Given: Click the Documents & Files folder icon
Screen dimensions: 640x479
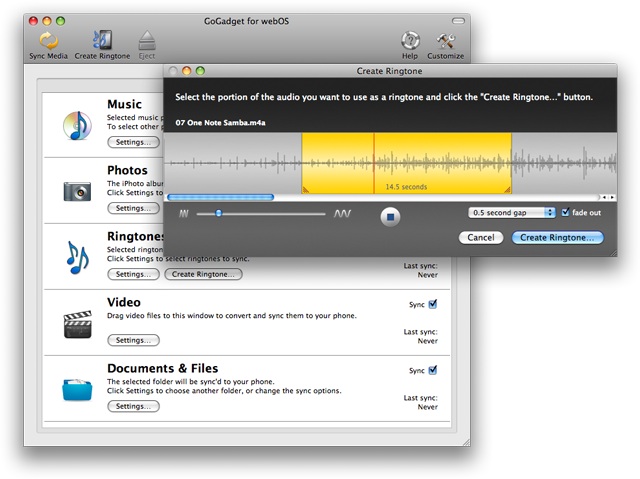Looking at the screenshot, I should (77, 390).
